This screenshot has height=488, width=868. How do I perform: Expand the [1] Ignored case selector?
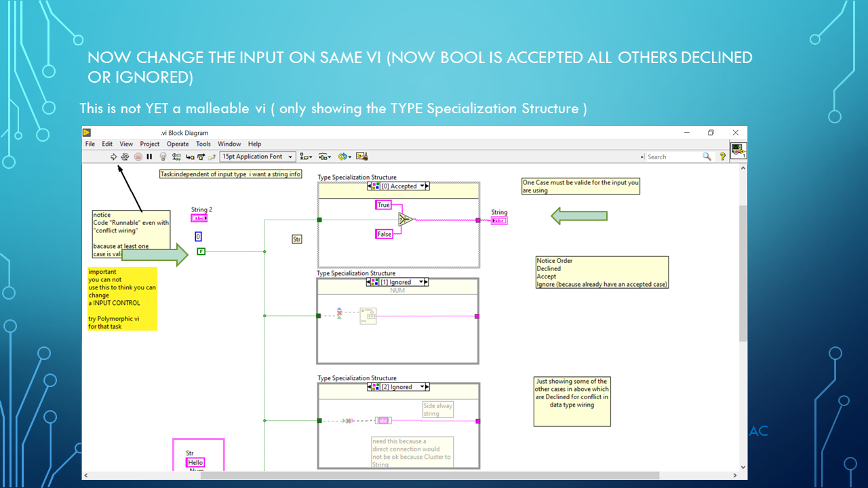[x=424, y=282]
